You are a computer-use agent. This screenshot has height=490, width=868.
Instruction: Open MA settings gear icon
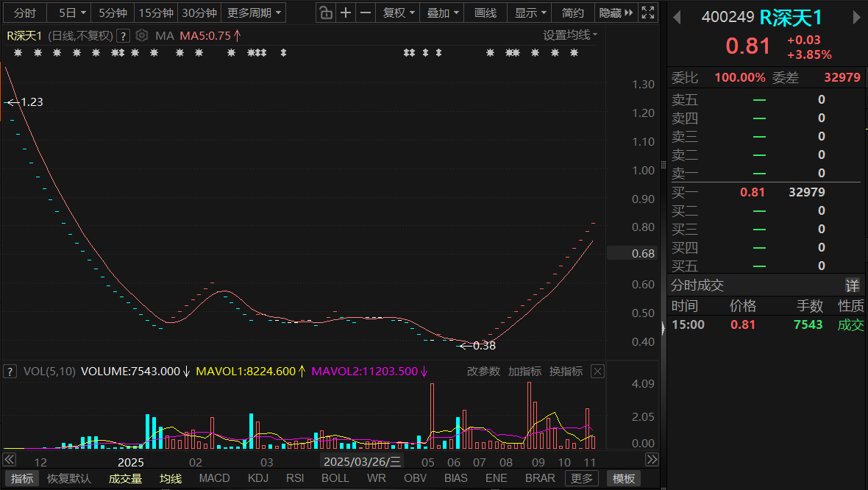142,35
